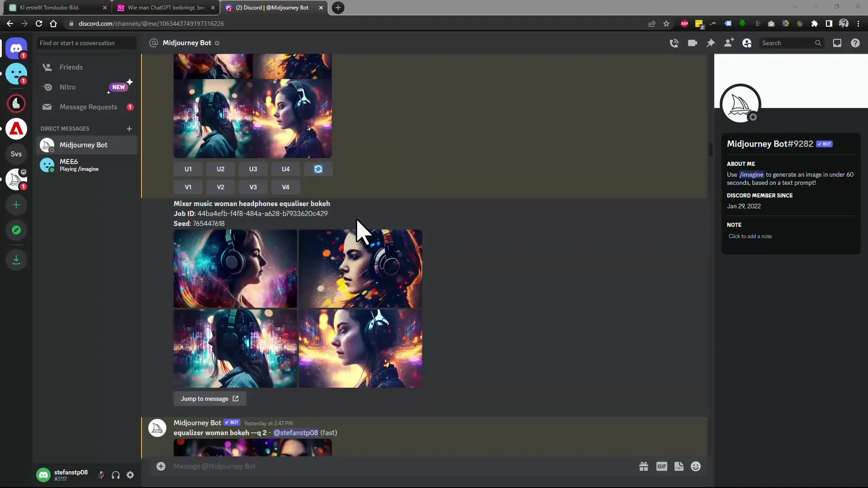
Task: Open the emoji picker icon
Action: [696, 467]
